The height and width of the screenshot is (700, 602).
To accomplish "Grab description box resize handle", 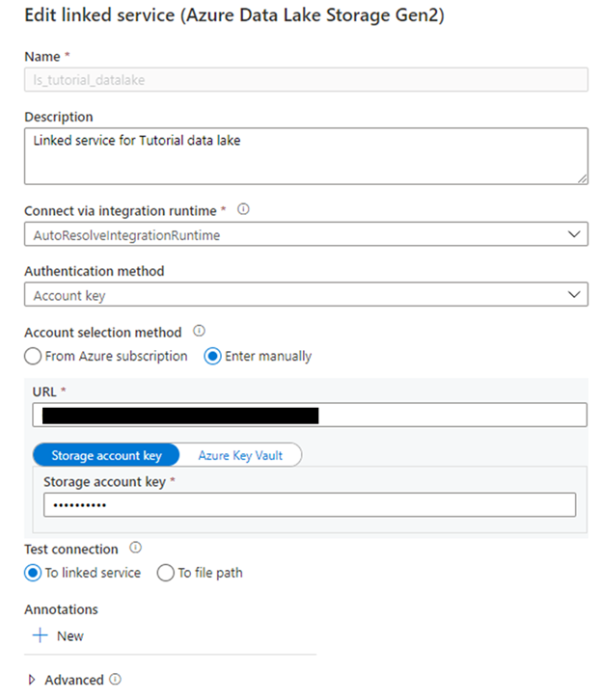I will [x=582, y=178].
